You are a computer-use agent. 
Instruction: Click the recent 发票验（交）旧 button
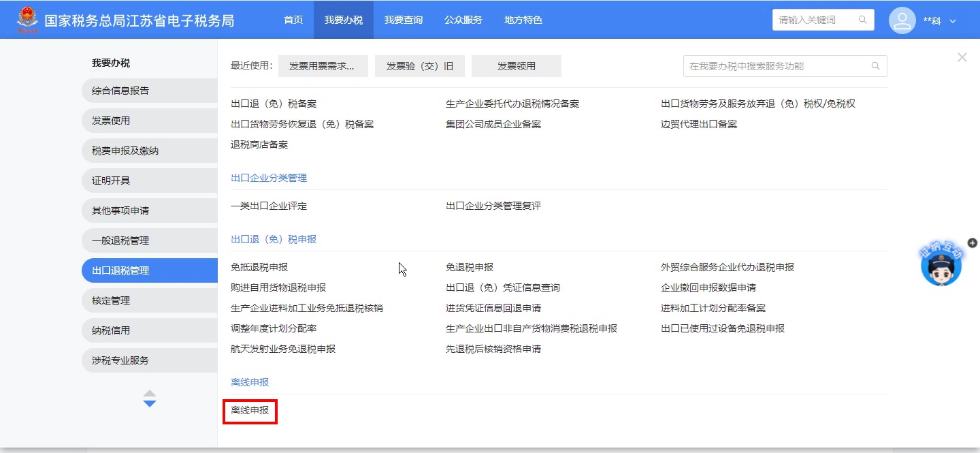click(419, 66)
